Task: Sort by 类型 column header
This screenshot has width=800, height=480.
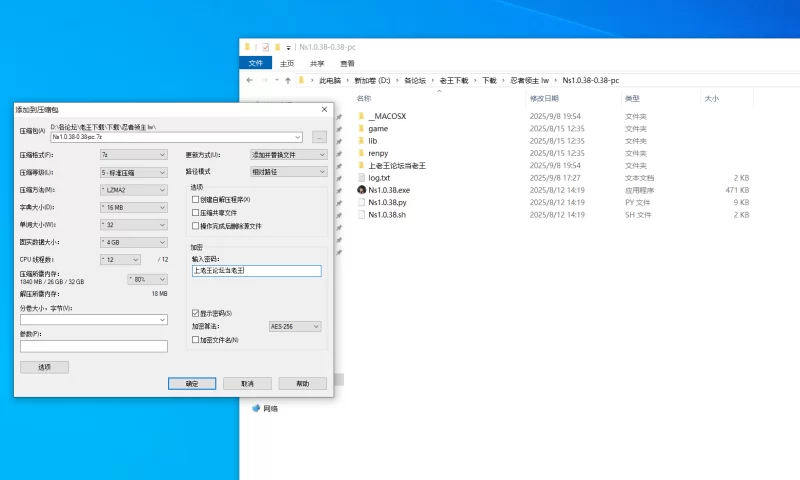Action: pos(632,98)
